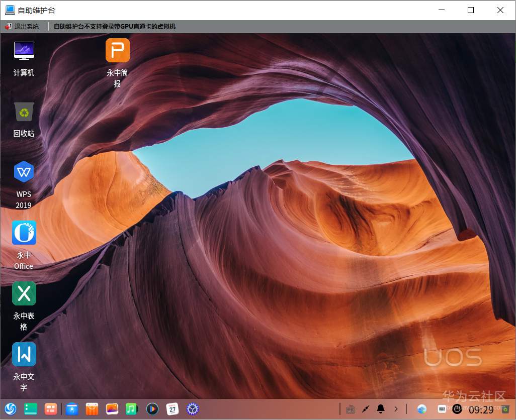Image resolution: width=516 pixels, height=420 pixels.
Task: Launch the video player in dock
Action: pos(152,409)
